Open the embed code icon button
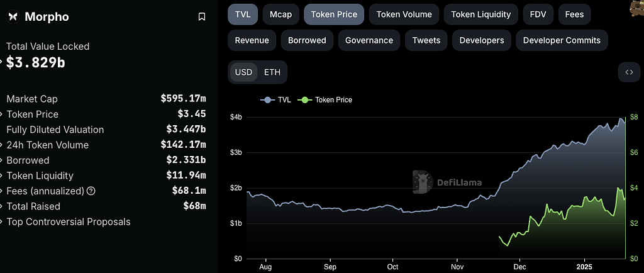The image size is (644, 273). click(x=628, y=72)
